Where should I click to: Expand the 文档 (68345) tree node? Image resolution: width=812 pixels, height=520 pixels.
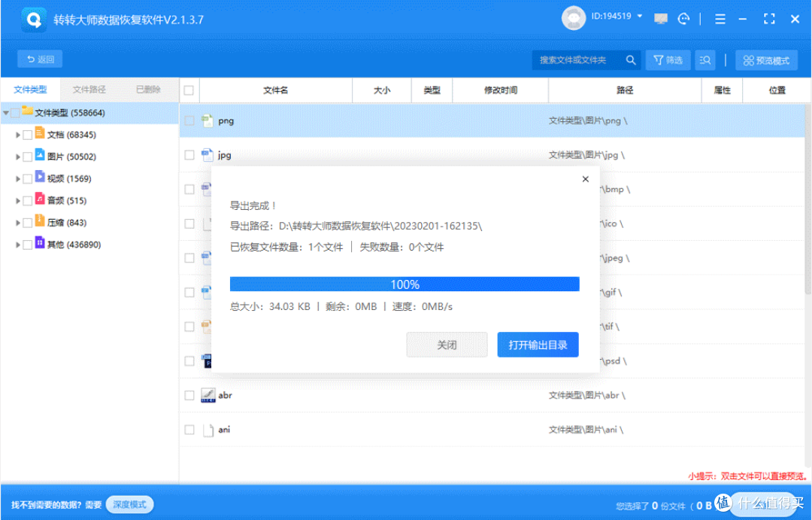(x=17, y=135)
